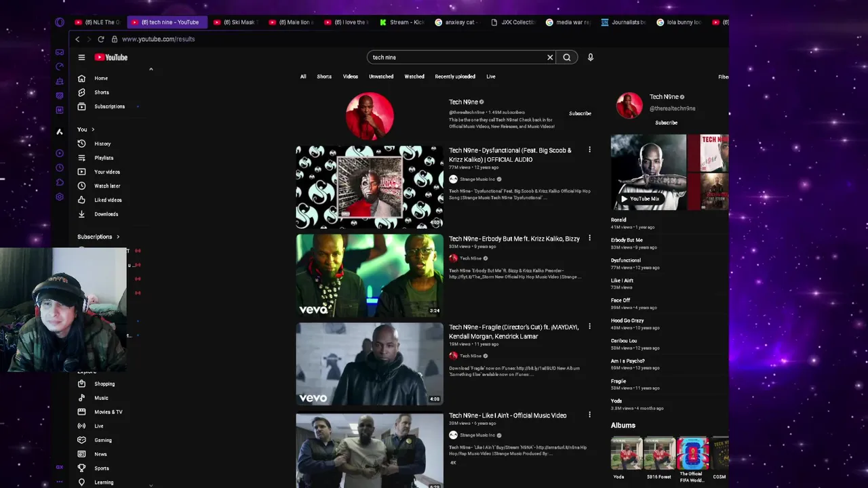Open Tech N9ne - Like I Ain't video title
The height and width of the screenshot is (488, 868).
click(x=507, y=415)
